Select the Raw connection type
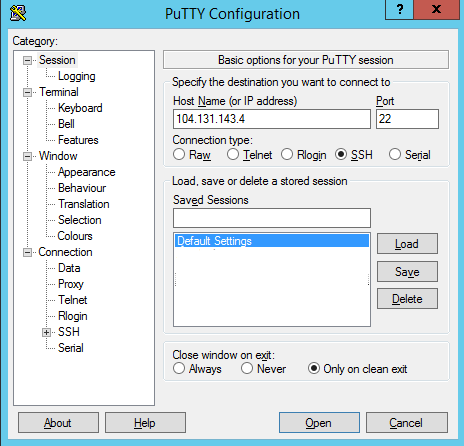Screen dimensions: 464x446 coord(179,154)
